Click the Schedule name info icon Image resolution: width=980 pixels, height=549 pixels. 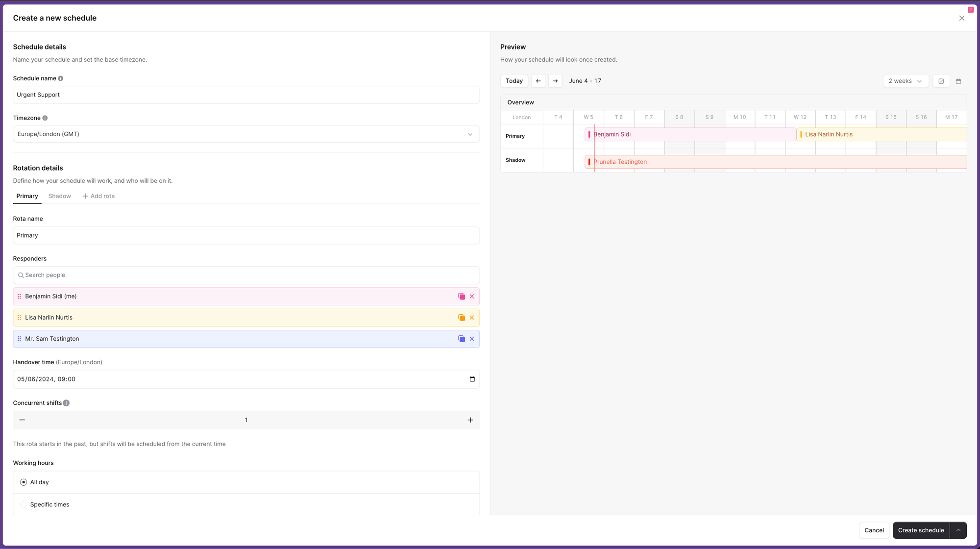[61, 78]
